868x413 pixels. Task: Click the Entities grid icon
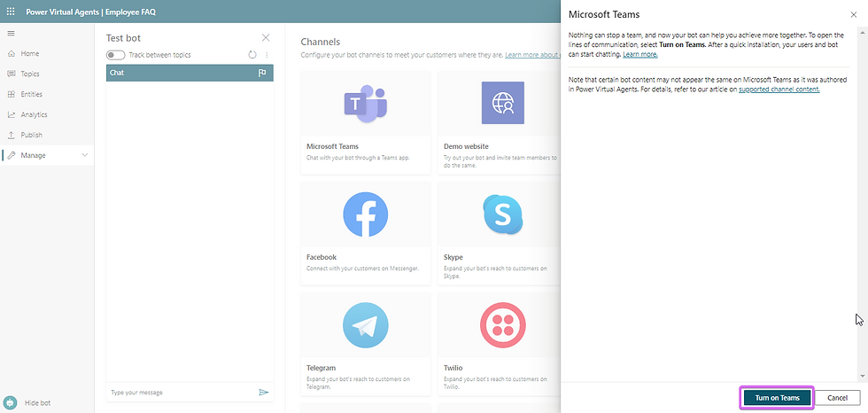click(x=11, y=94)
